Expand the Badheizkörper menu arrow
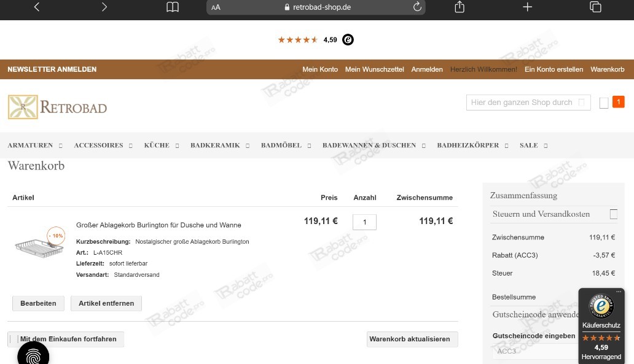Viewport: 634px width, 364px height. click(506, 146)
